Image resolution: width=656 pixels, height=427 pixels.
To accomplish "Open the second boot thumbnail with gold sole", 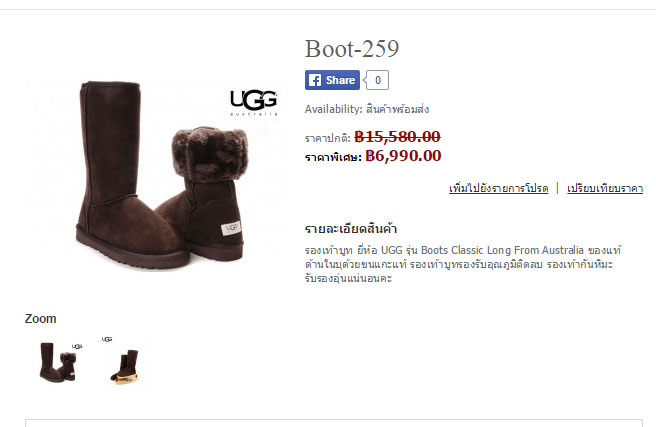I will coord(124,361).
